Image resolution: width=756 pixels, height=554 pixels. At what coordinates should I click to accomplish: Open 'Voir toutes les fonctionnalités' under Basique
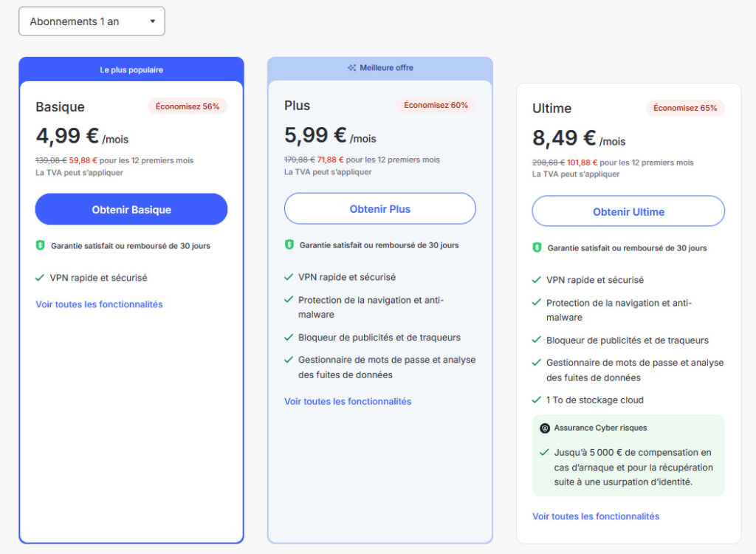tap(98, 304)
